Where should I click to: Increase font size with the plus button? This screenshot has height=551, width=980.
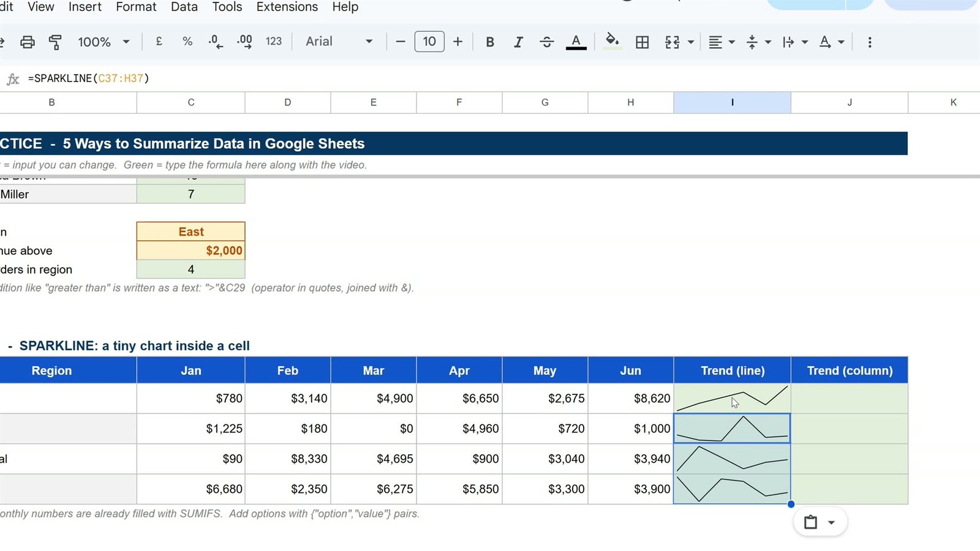pos(458,42)
